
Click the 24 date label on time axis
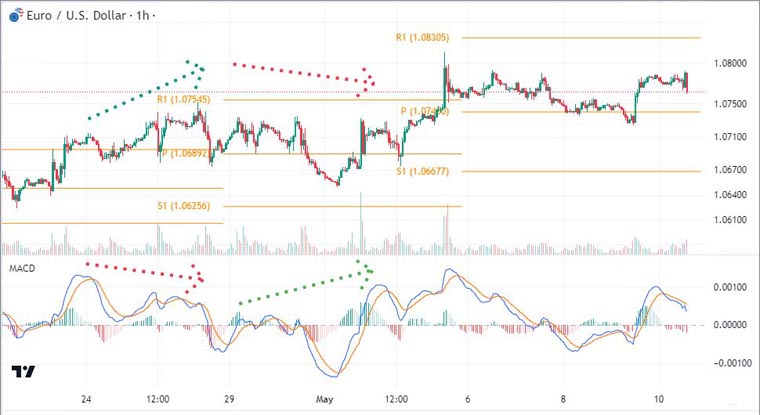pyautogui.click(x=86, y=399)
